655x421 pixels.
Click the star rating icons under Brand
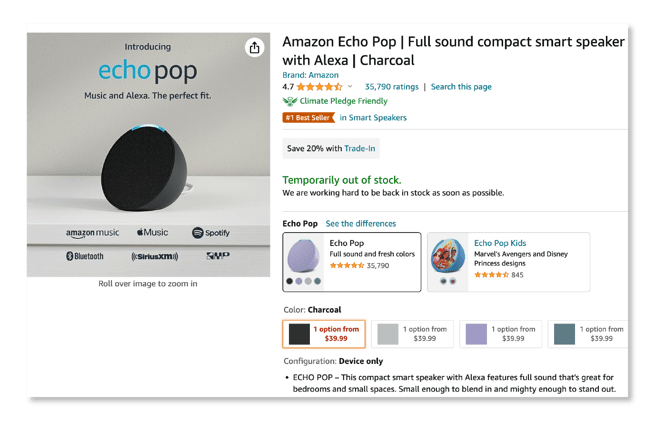point(319,87)
